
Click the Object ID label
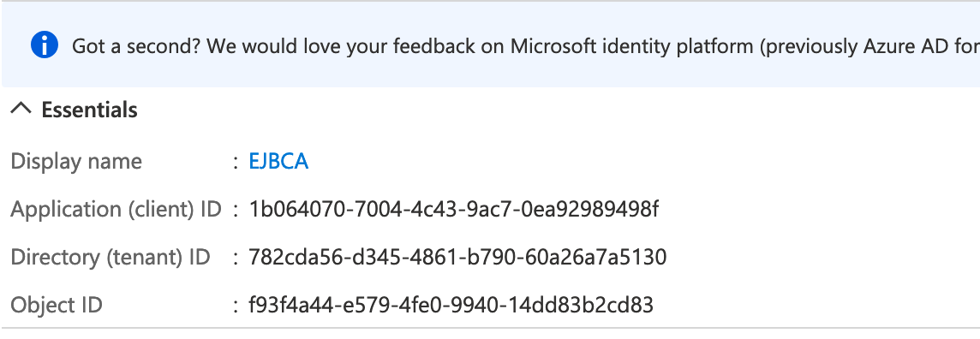click(57, 306)
